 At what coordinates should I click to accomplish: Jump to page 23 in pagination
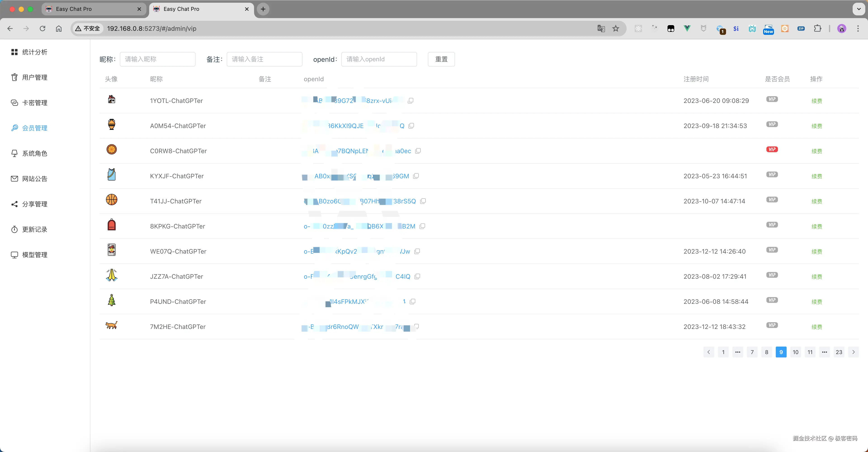839,352
